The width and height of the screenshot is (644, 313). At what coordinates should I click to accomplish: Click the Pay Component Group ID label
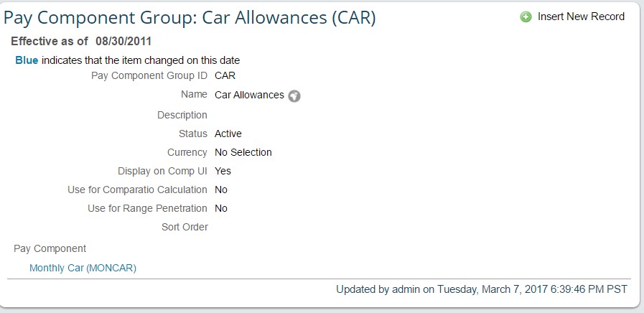149,76
